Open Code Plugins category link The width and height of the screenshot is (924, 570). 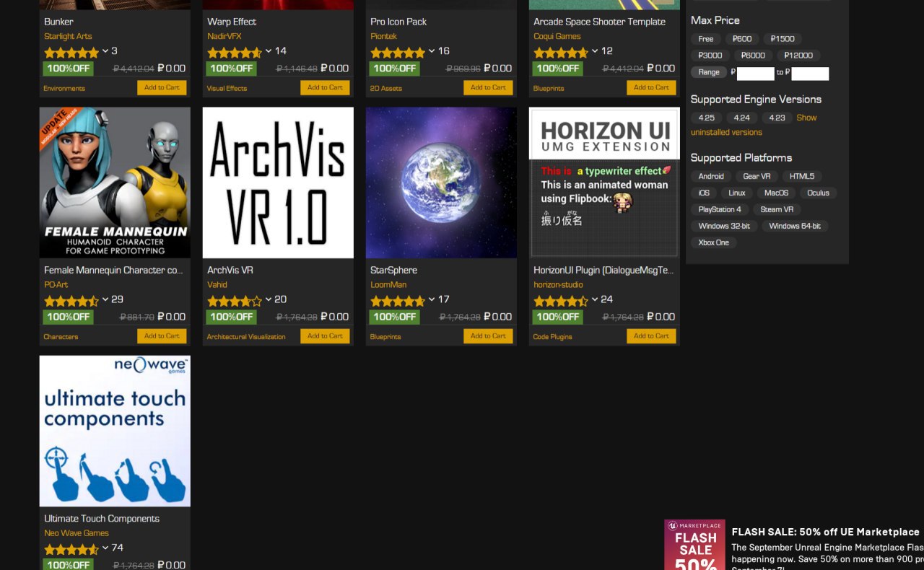pos(552,336)
